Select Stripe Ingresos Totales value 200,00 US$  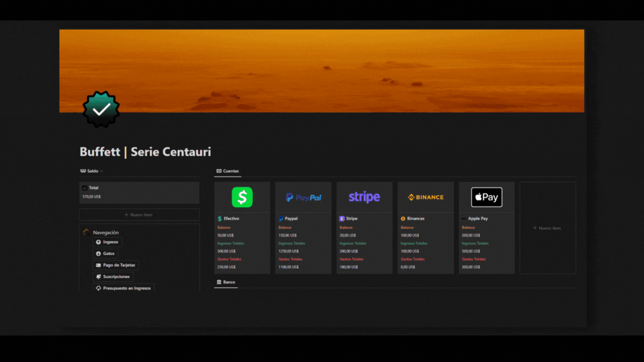pos(349,251)
